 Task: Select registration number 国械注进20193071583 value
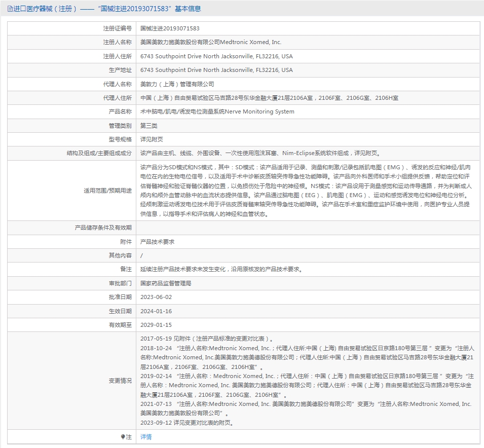point(170,28)
